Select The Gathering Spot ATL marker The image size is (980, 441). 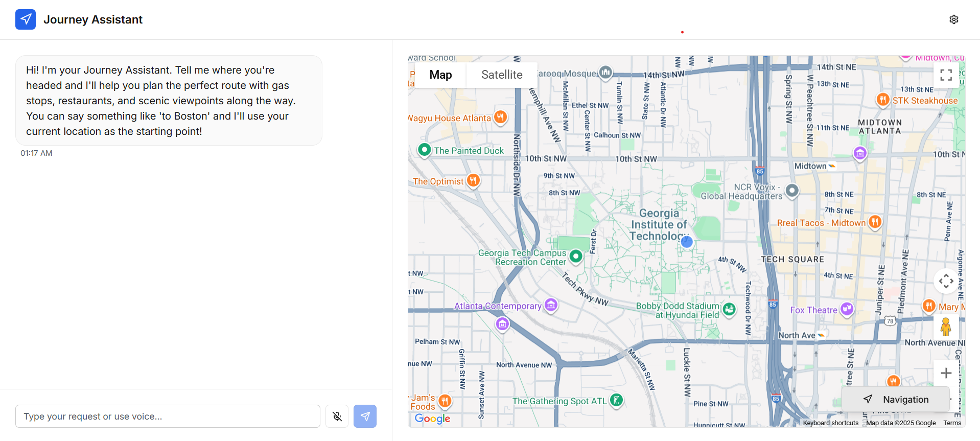pyautogui.click(x=617, y=400)
